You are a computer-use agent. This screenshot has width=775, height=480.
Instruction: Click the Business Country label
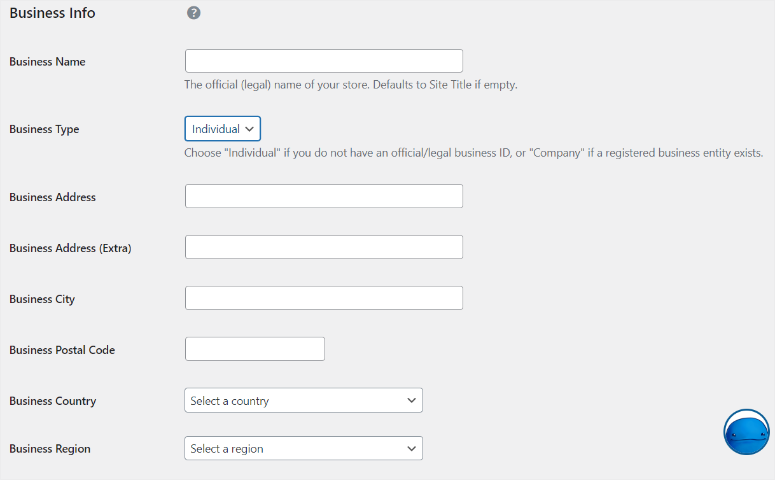tap(52, 401)
